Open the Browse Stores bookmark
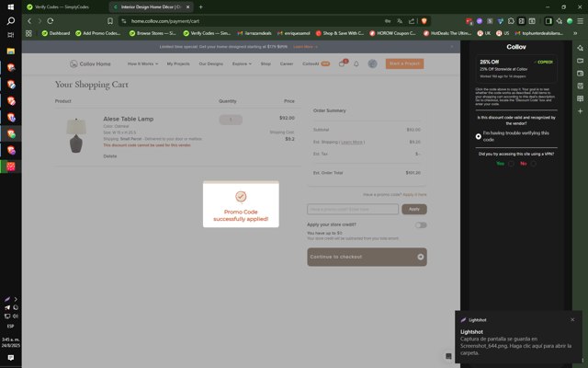Viewport: 588px width, 368px height. pyautogui.click(x=153, y=33)
